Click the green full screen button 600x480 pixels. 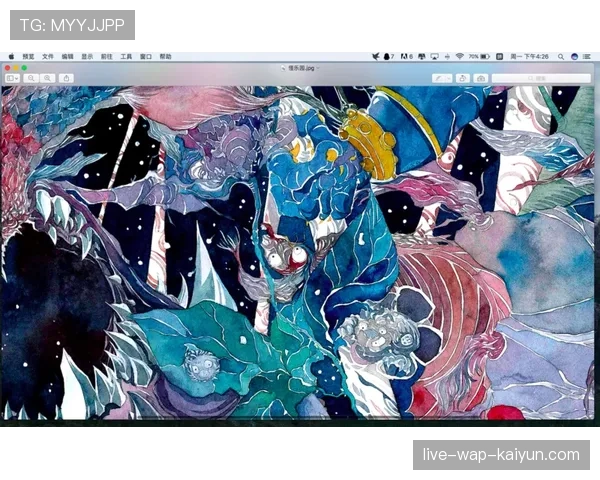(24, 68)
